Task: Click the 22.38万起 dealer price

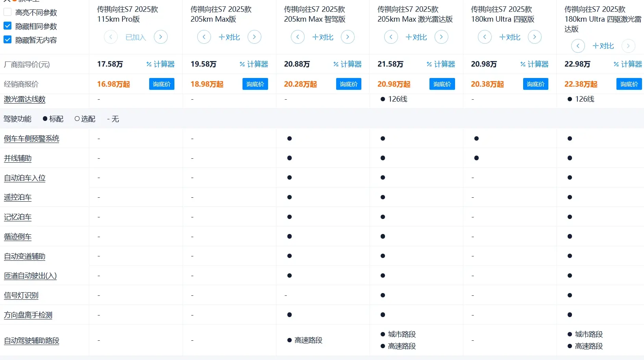Action: pos(581,84)
